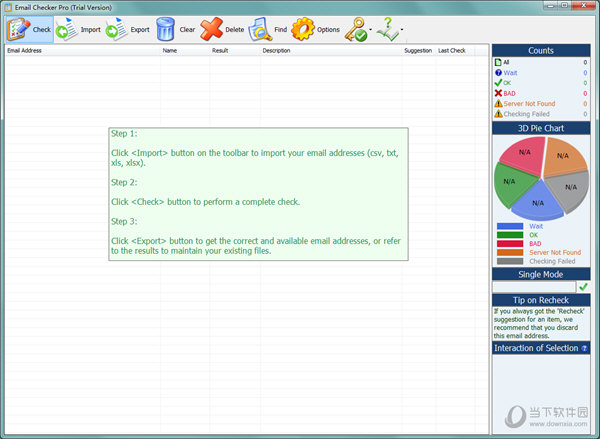The width and height of the screenshot is (600, 439).
Task: Sort by Suggestion column header
Action: (x=419, y=51)
